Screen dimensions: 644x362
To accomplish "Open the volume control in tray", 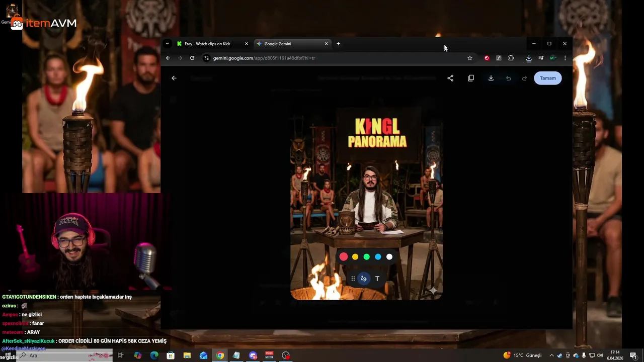I will tap(600, 355).
